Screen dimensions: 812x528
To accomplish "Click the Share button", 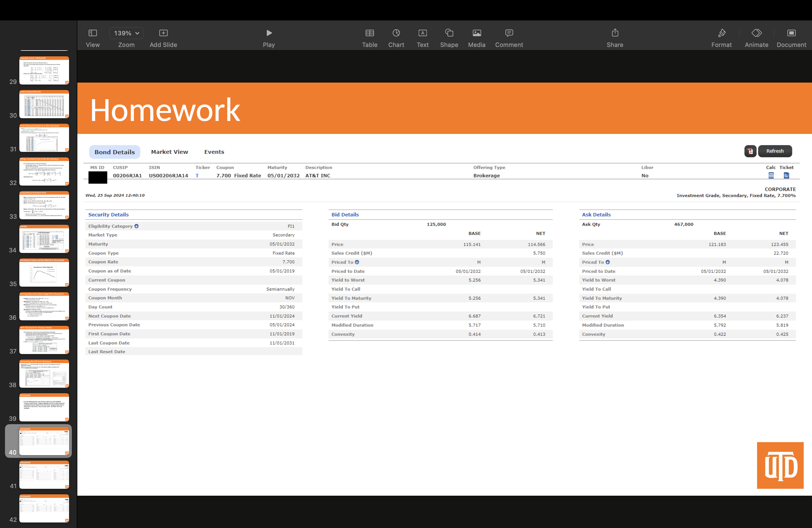I will [615, 33].
